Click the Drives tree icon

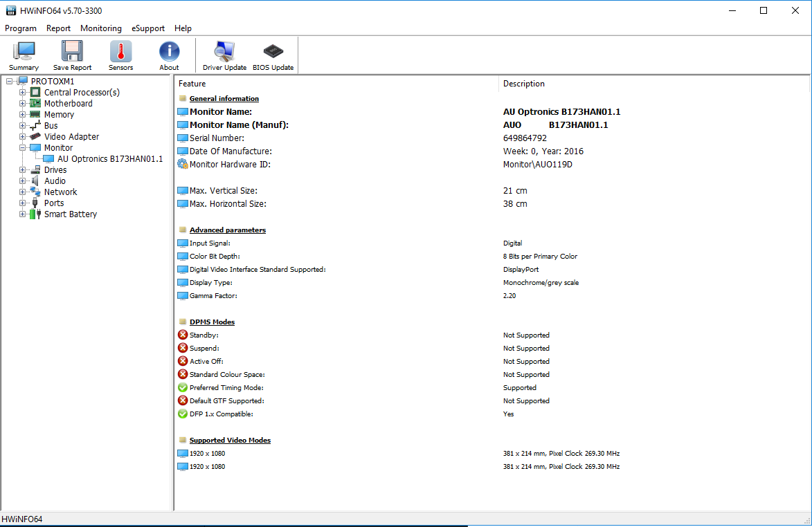(x=35, y=169)
